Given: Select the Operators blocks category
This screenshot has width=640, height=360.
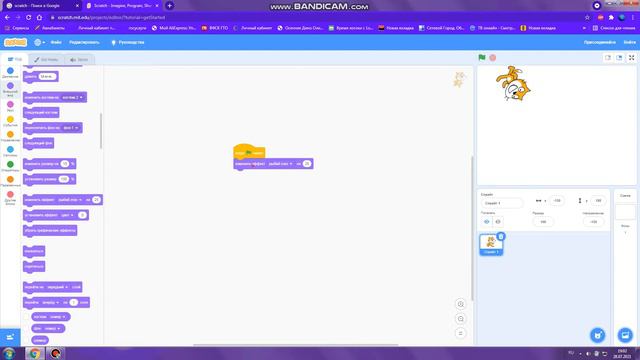Looking at the screenshot, I should (x=10, y=167).
